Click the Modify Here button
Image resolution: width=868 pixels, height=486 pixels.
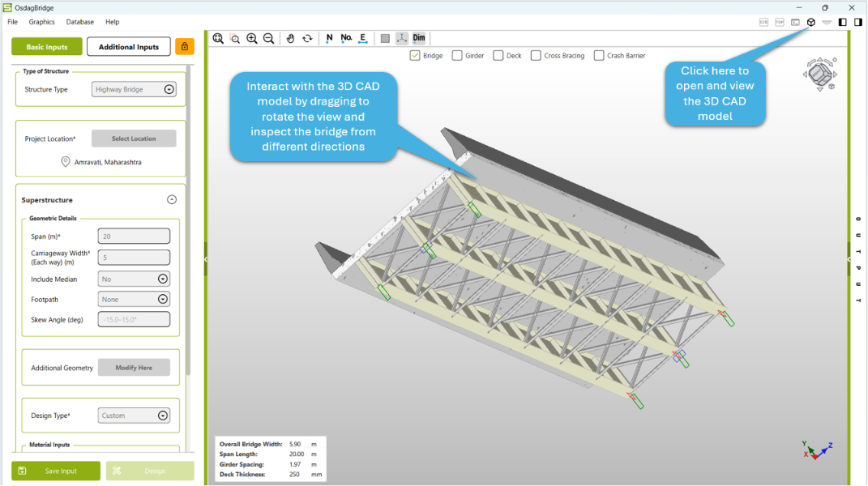pos(134,368)
